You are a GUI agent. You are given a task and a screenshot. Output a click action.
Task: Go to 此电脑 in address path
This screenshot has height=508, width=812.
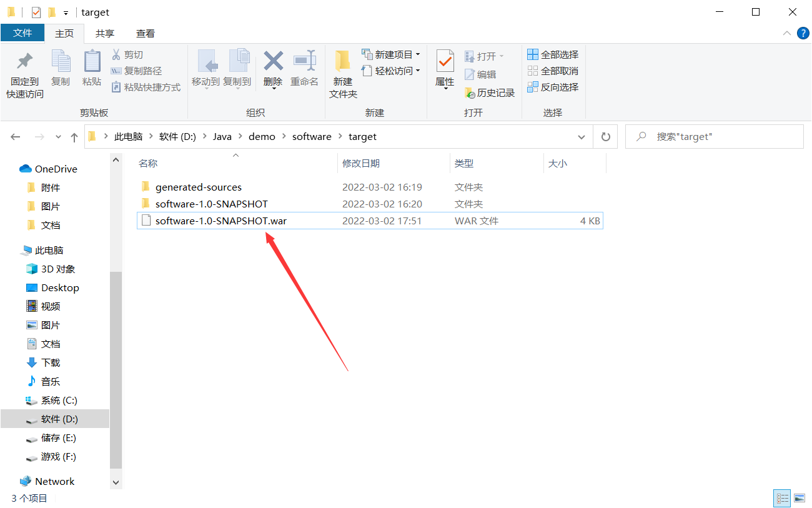coord(128,137)
